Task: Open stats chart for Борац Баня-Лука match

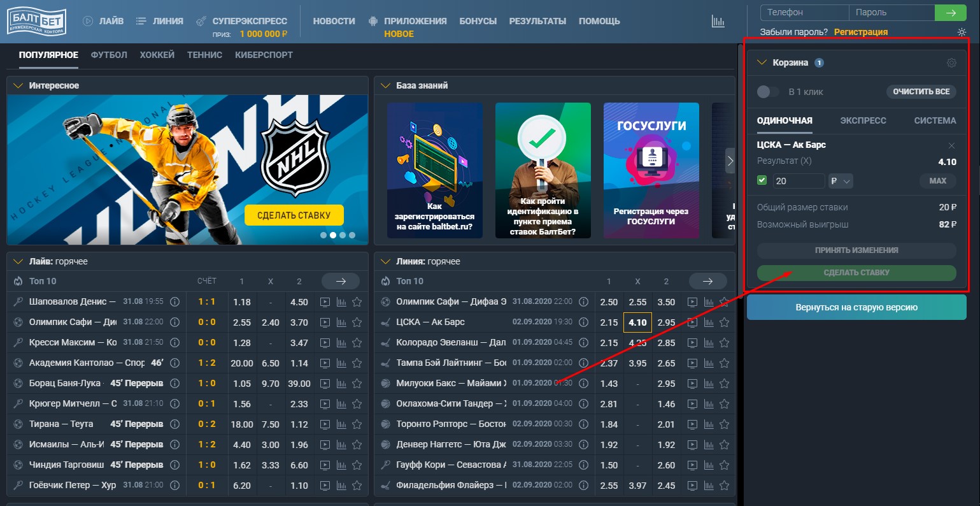Action: click(341, 384)
